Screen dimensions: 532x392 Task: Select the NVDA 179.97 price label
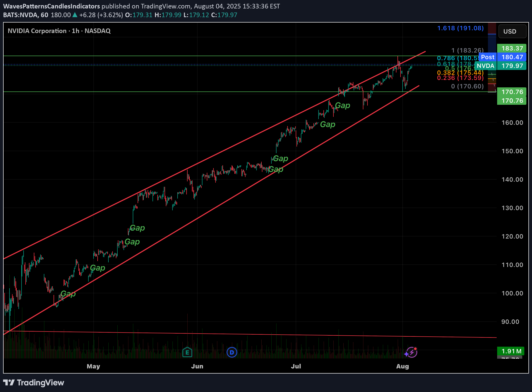pyautogui.click(x=500, y=66)
